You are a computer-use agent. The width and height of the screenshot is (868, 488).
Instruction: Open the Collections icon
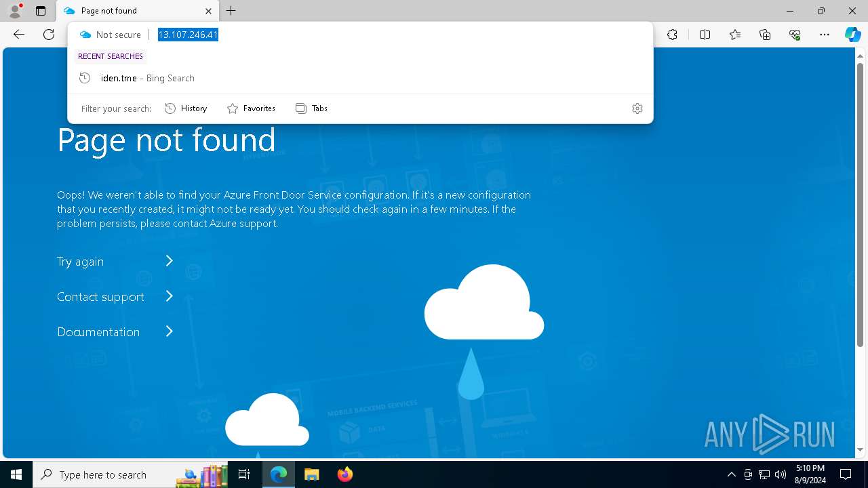click(765, 35)
